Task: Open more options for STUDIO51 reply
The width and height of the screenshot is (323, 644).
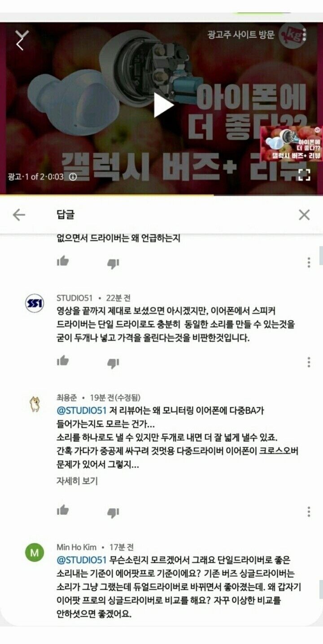Action: (309, 362)
